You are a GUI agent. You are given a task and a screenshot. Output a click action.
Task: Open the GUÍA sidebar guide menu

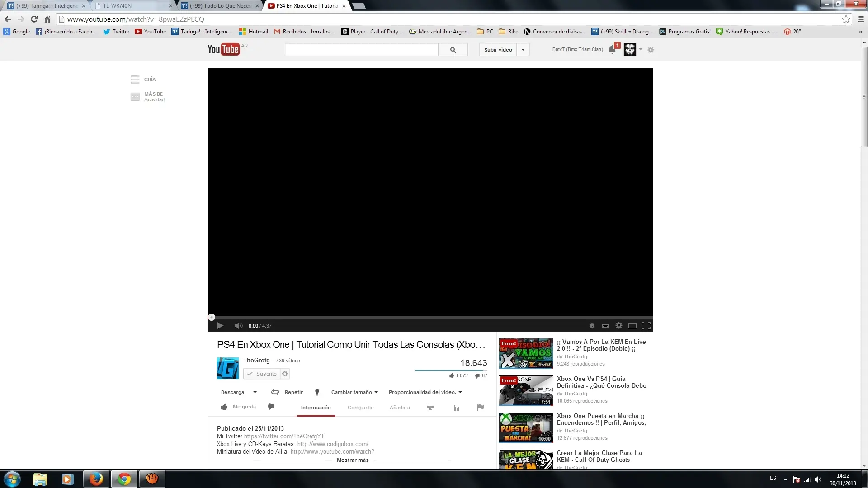point(143,80)
